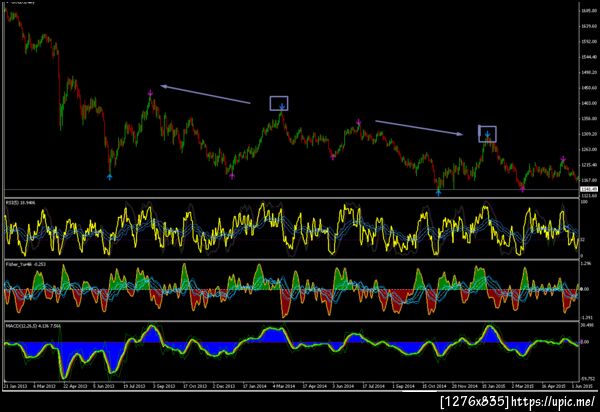The image size is (600, 412).
Task: Click the Fisher_Yur4ik indicator label
Action: coord(26,264)
